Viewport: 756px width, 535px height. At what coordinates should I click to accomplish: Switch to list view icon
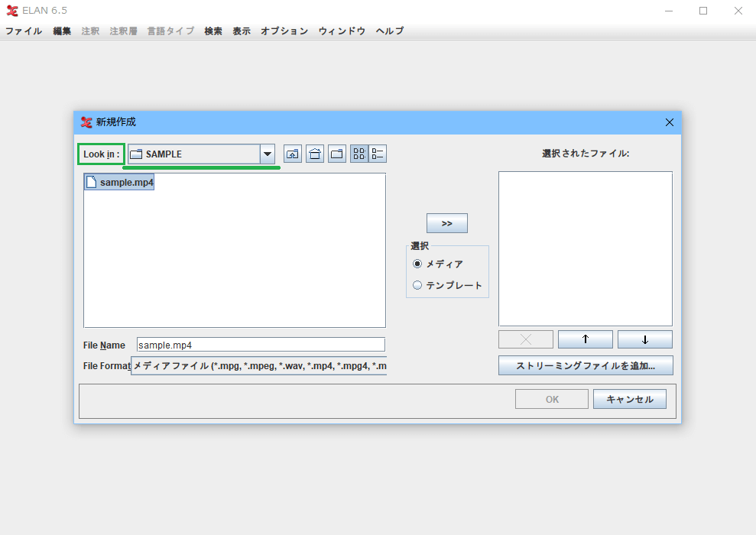(359, 154)
